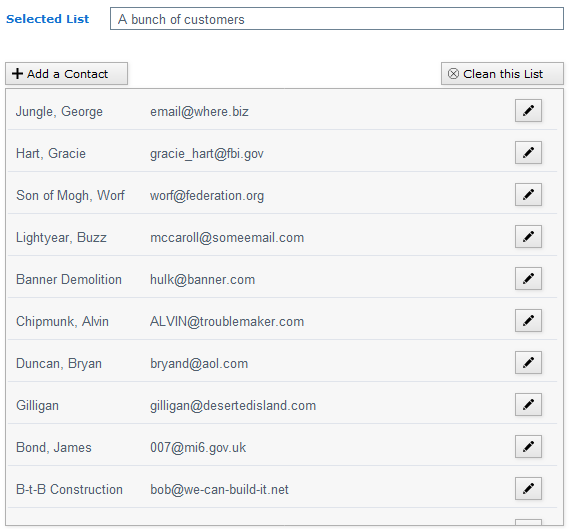The width and height of the screenshot is (571, 529).
Task: Click the email worf@federation.org
Action: tap(207, 196)
